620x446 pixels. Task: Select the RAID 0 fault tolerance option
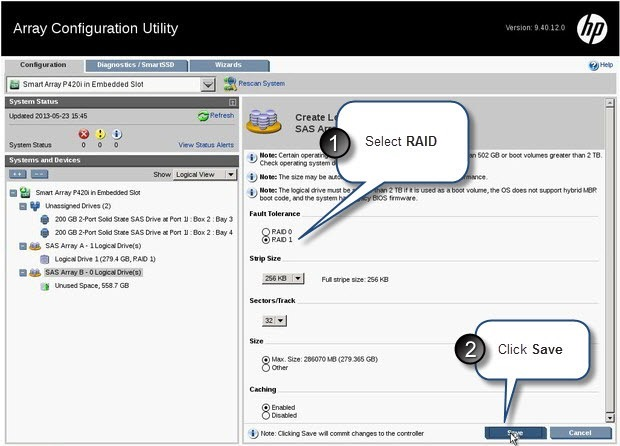pyautogui.click(x=266, y=232)
